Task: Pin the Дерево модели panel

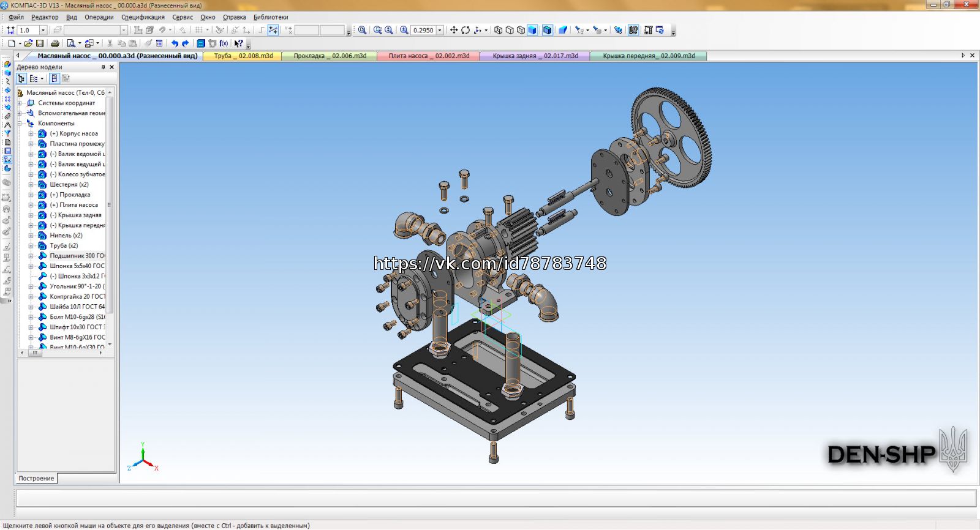Action: click(103, 67)
